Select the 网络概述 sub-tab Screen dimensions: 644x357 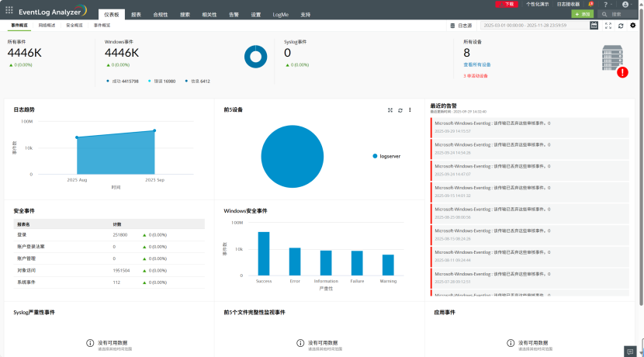click(x=47, y=25)
